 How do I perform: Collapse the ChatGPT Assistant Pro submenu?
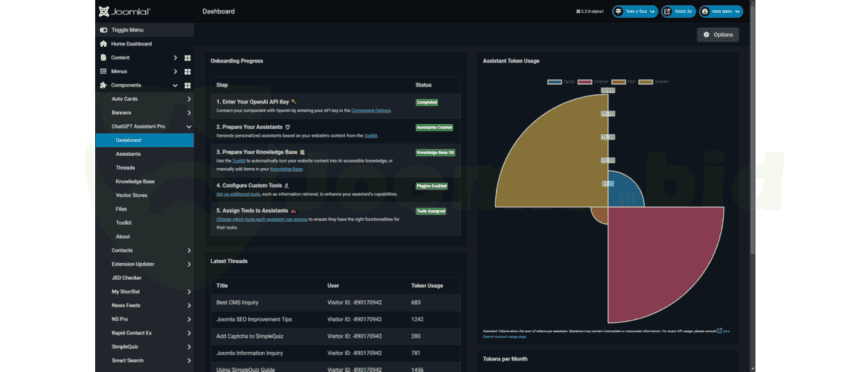pyautogui.click(x=189, y=126)
